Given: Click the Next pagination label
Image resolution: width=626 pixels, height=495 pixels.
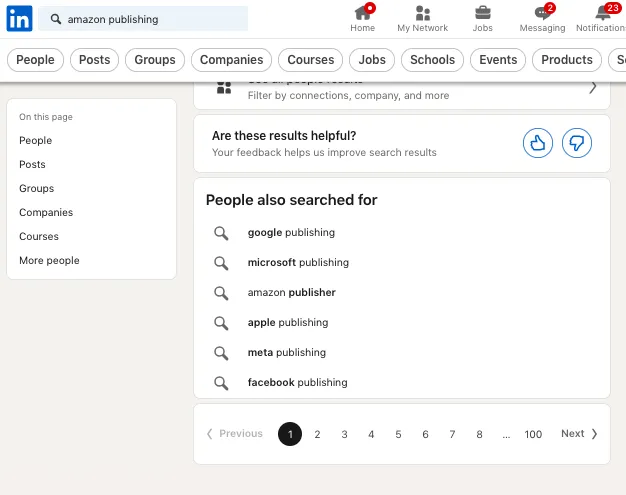Looking at the screenshot, I should [573, 434].
